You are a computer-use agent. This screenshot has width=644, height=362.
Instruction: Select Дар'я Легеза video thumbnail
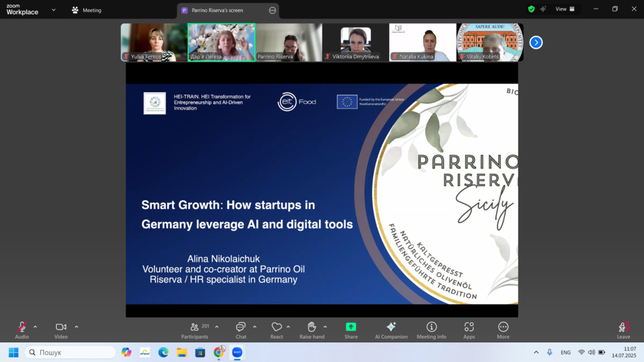221,42
